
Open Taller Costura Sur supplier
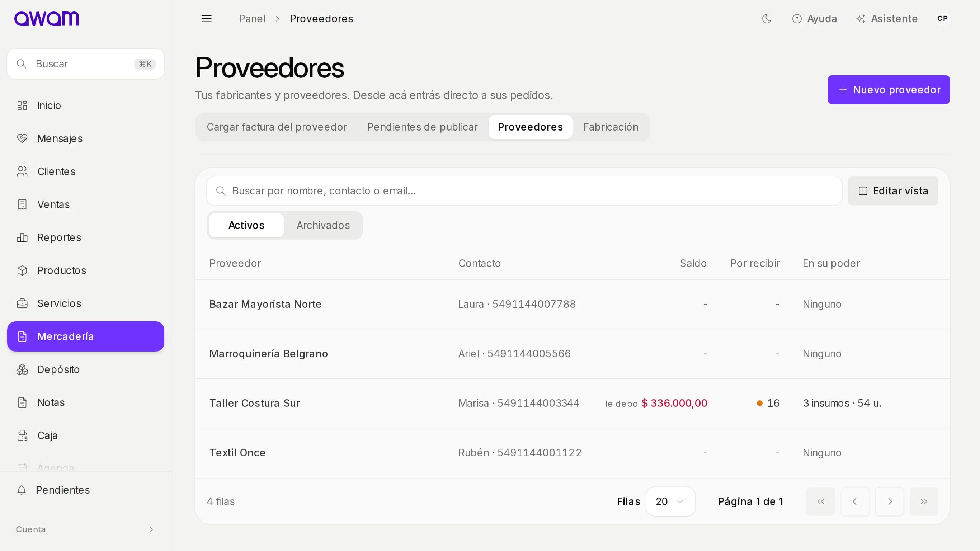point(572,403)
